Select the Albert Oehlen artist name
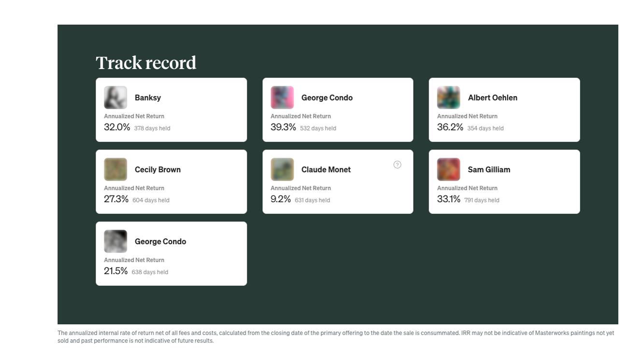 tap(492, 97)
